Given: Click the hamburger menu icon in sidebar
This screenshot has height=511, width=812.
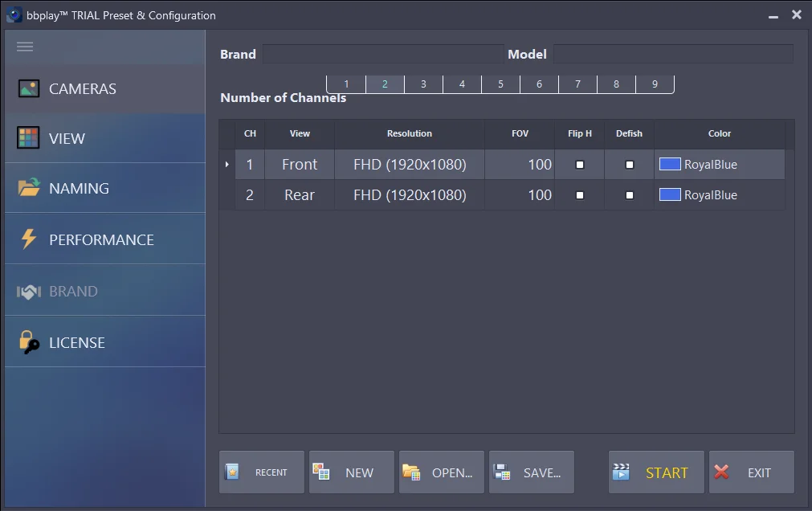Looking at the screenshot, I should [x=25, y=47].
